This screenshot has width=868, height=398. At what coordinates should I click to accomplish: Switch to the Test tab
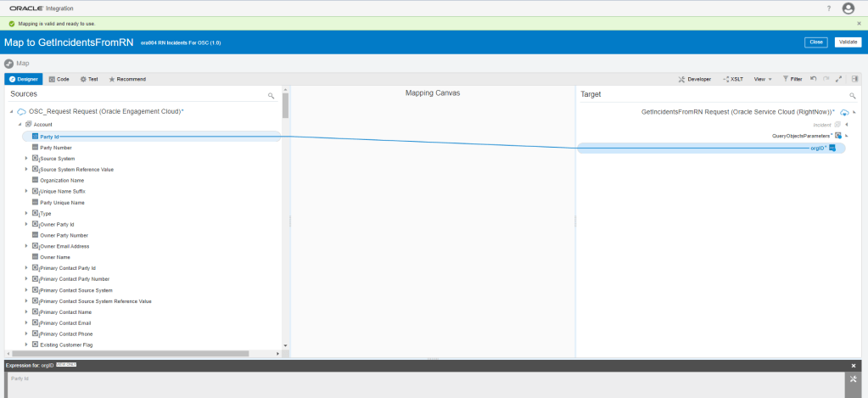click(x=89, y=79)
